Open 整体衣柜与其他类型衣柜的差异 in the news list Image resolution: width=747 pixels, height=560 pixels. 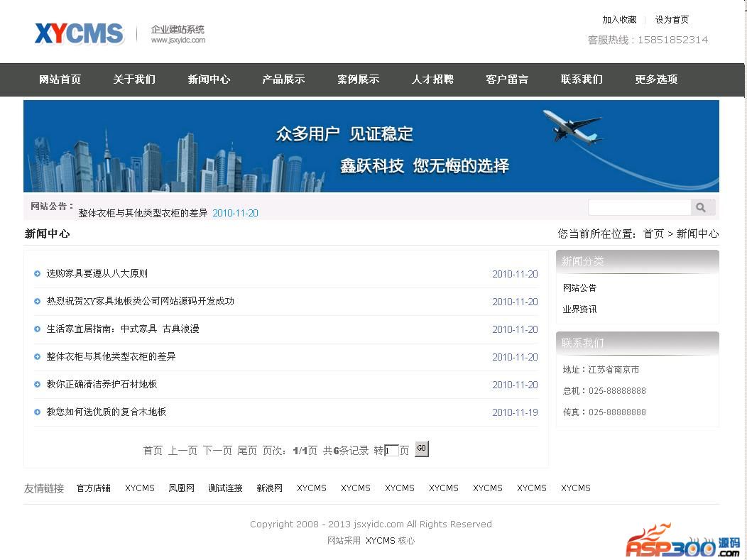tap(111, 357)
